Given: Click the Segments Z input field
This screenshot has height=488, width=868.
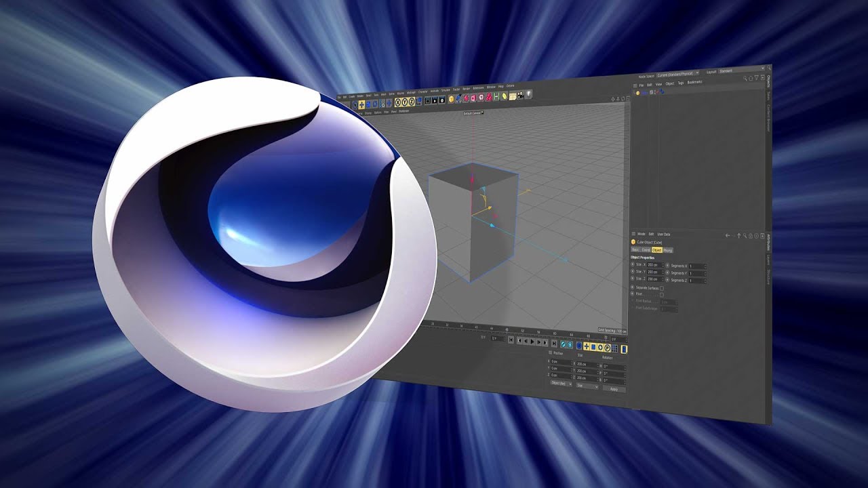Looking at the screenshot, I should (698, 281).
